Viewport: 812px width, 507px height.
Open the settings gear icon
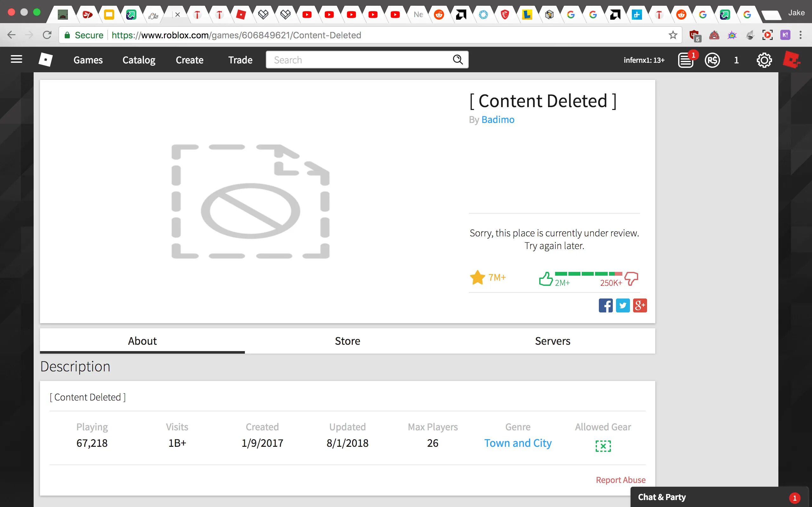pyautogui.click(x=764, y=60)
